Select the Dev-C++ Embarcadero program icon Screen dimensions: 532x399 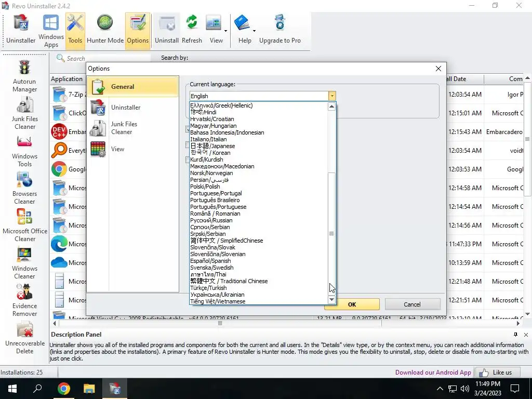pyautogui.click(x=59, y=131)
